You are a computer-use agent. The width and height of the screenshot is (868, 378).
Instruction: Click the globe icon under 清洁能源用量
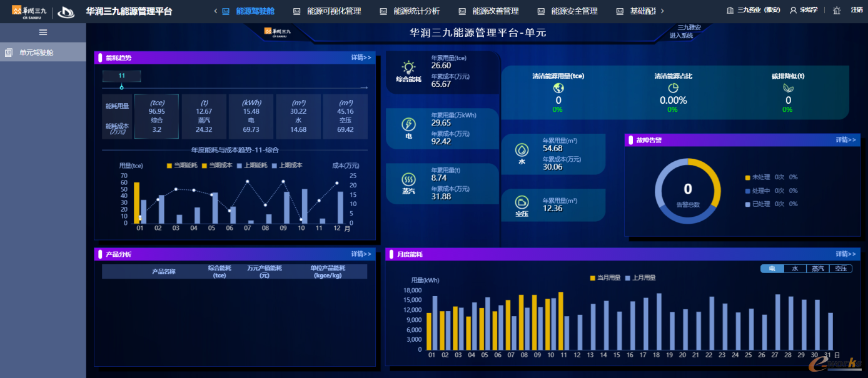[x=558, y=88]
